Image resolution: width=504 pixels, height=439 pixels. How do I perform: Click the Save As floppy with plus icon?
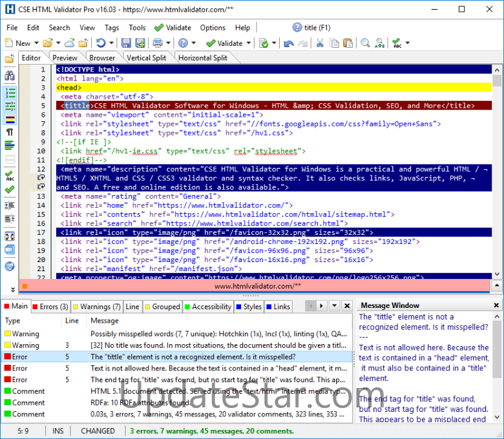[140, 43]
